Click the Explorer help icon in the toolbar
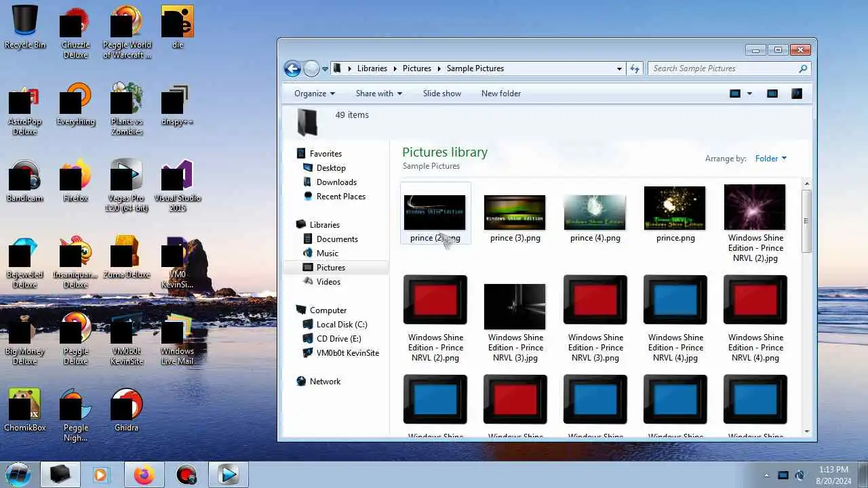The image size is (868, 488). (797, 94)
